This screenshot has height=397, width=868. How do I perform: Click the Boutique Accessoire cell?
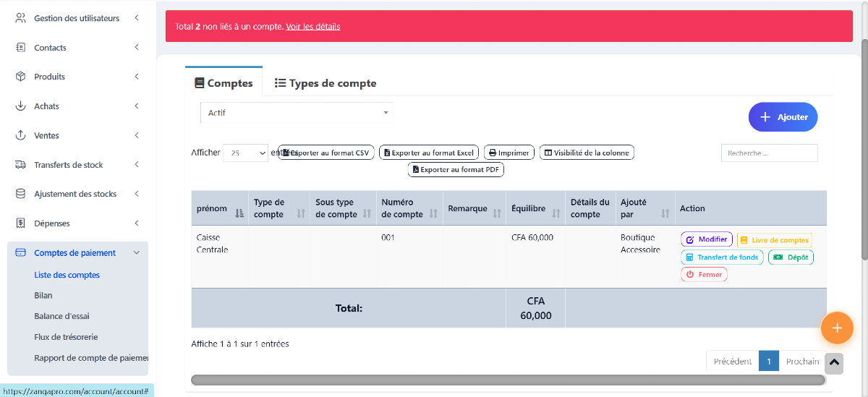coord(645,257)
